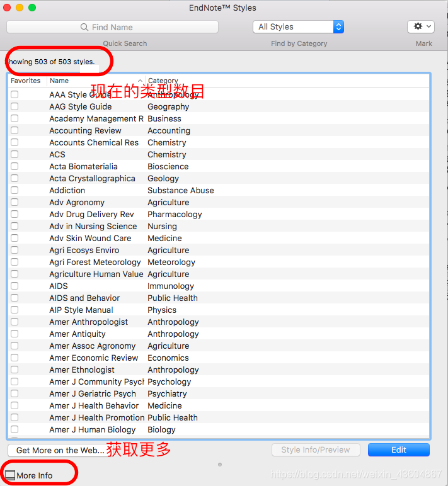Viewport: 448px width, 486px height.
Task: Click the Immunology category cell
Action: point(171,286)
